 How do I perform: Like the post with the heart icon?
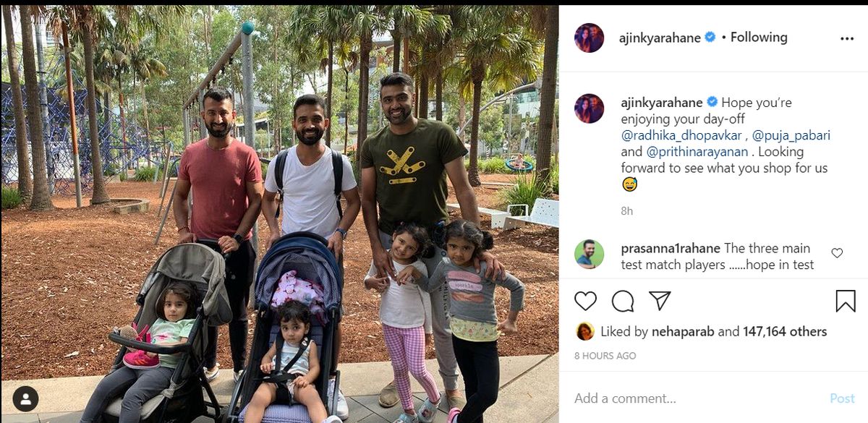coord(585,301)
